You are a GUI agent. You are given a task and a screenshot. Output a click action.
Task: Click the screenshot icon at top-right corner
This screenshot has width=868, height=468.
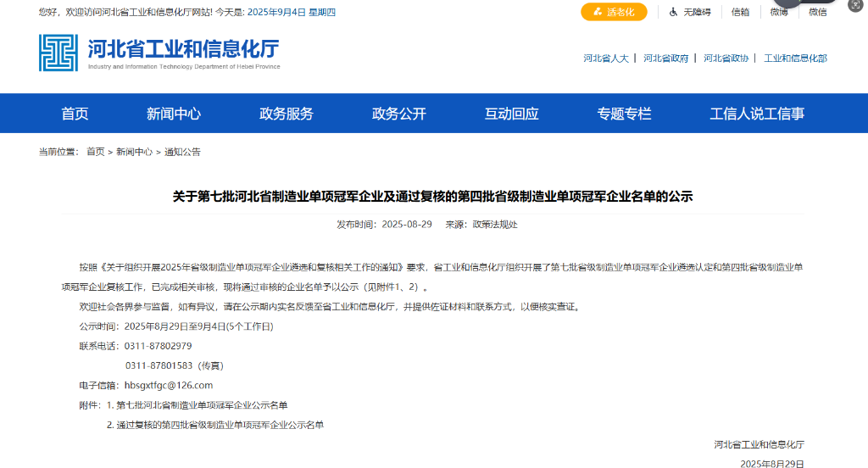click(854, 6)
